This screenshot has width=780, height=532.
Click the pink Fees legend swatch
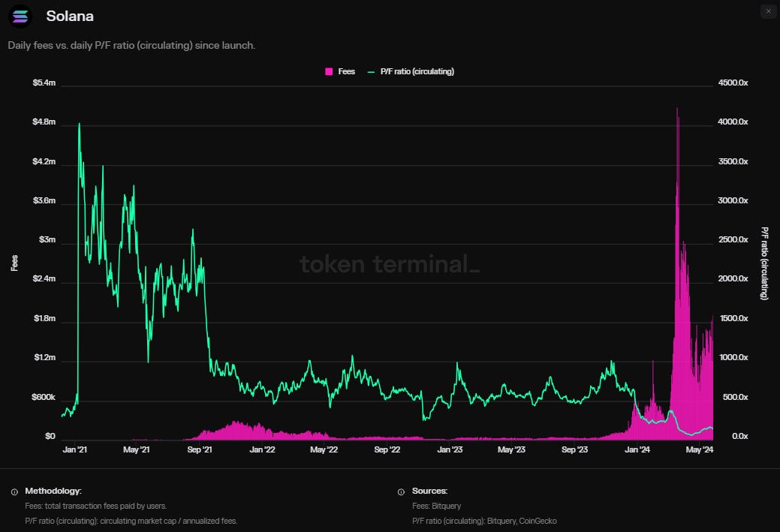tap(329, 71)
